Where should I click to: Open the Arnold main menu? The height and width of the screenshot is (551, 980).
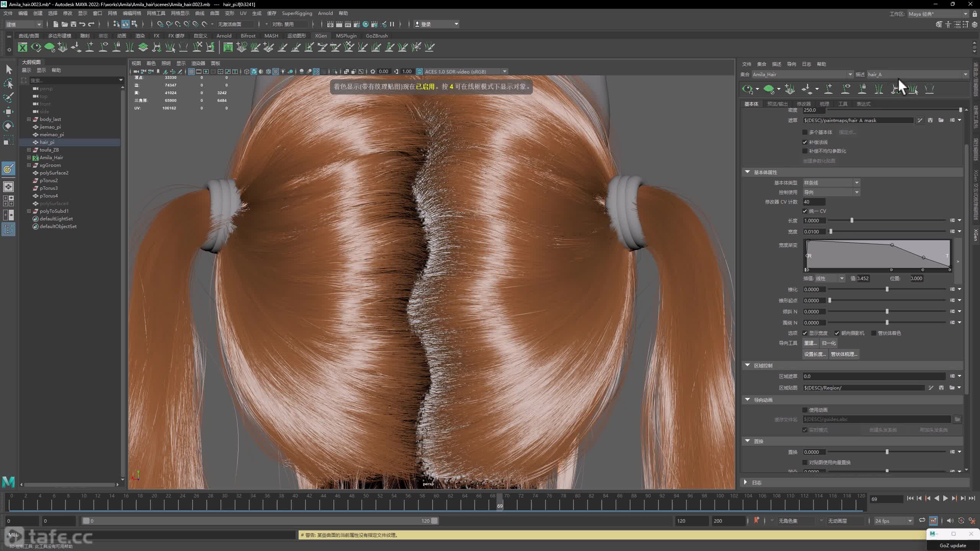[x=325, y=13]
